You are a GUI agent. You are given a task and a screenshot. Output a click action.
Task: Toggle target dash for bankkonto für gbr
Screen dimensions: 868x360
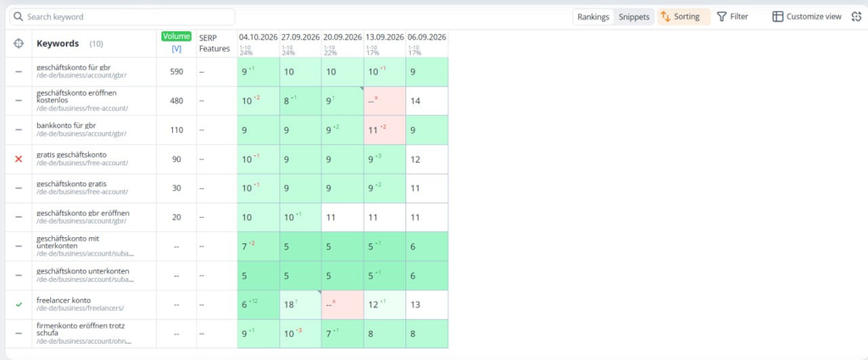coord(19,130)
